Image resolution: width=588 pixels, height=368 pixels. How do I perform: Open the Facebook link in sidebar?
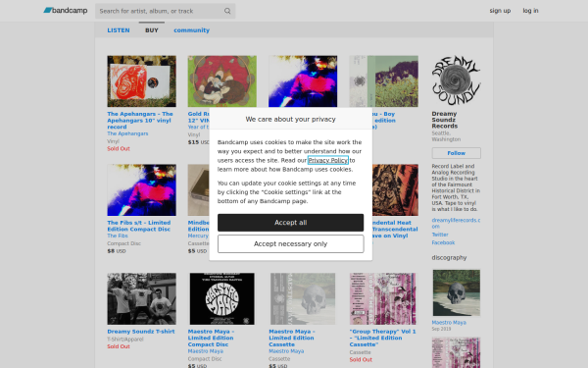(443, 243)
